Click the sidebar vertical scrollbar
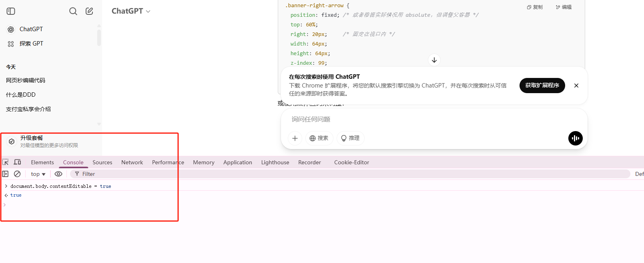Screen dimensions: 644x263 point(99,38)
